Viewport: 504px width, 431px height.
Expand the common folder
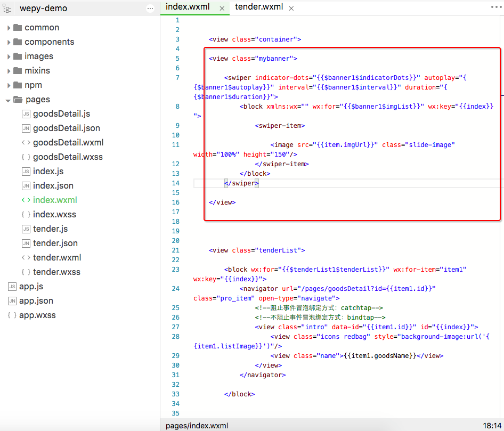(9, 27)
